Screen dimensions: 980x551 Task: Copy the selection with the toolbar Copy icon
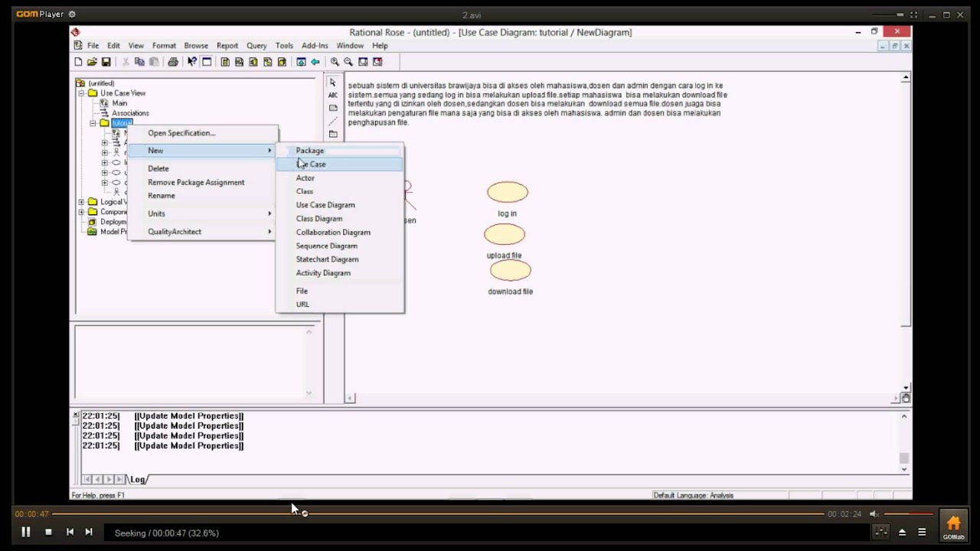pos(139,62)
